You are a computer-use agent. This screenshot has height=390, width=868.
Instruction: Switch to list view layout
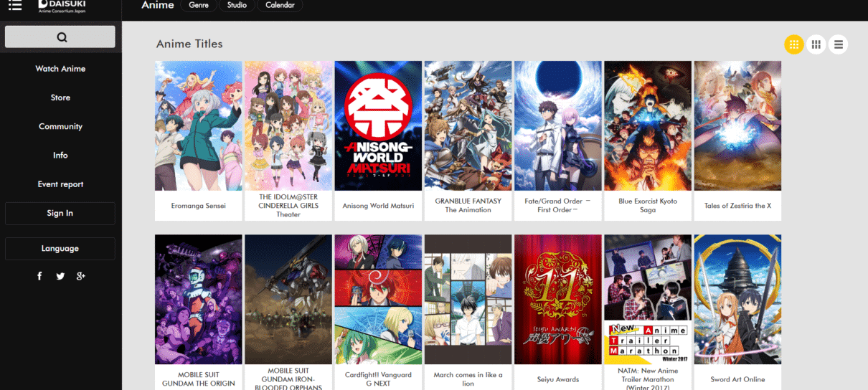pos(837,44)
